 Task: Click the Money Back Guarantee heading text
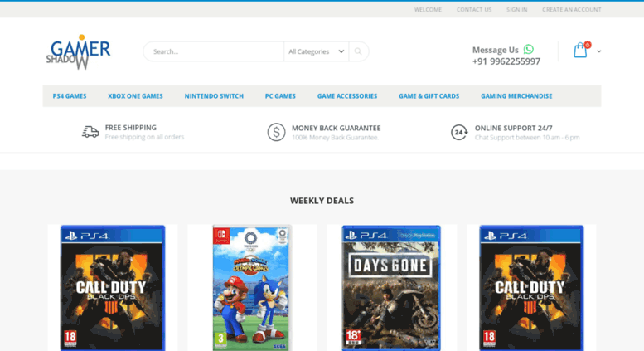pos(336,128)
